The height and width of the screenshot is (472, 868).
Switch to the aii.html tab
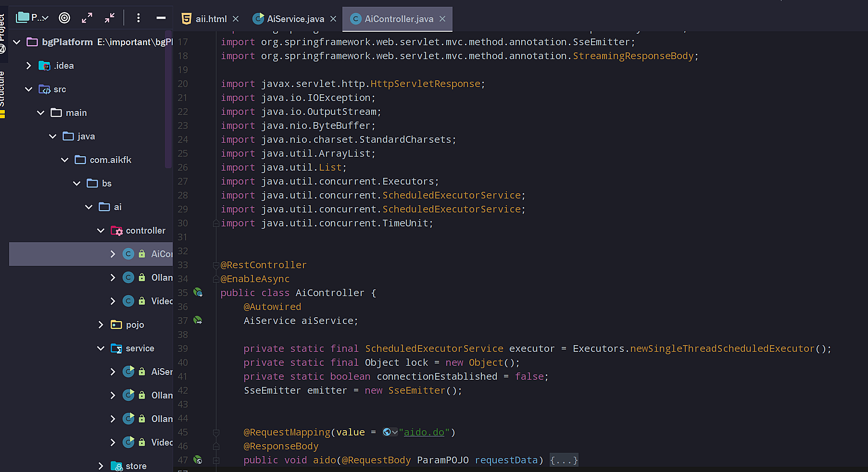[210, 19]
